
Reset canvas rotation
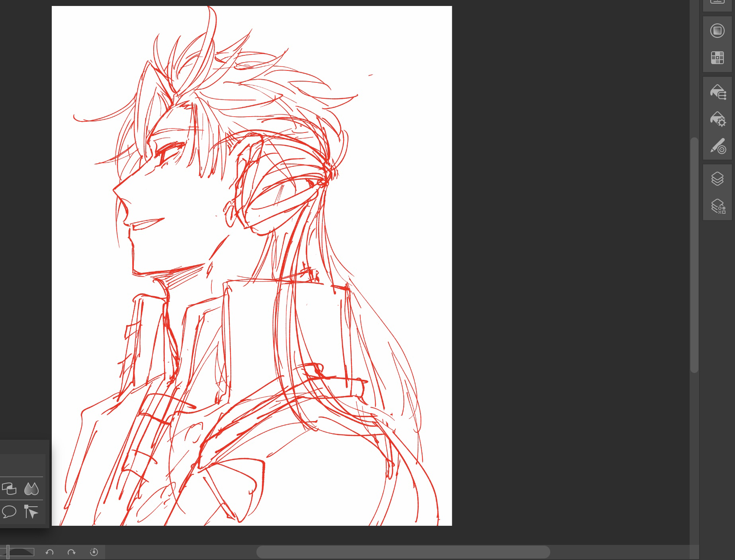pos(94,552)
